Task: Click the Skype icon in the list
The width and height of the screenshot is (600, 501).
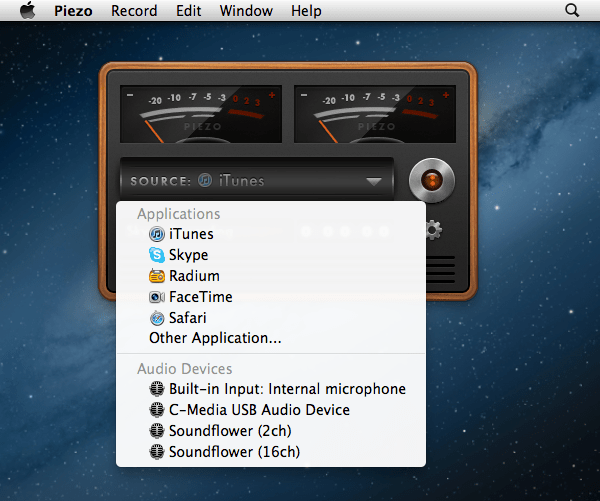Action: [157, 255]
